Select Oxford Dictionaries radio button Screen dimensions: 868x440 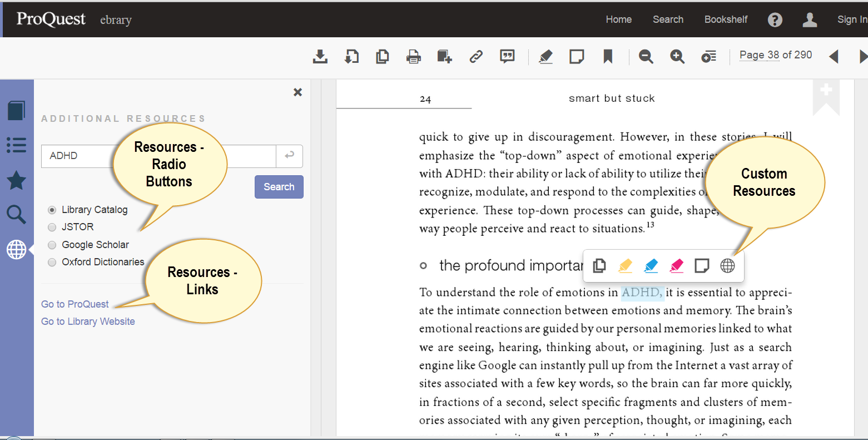pos(52,262)
